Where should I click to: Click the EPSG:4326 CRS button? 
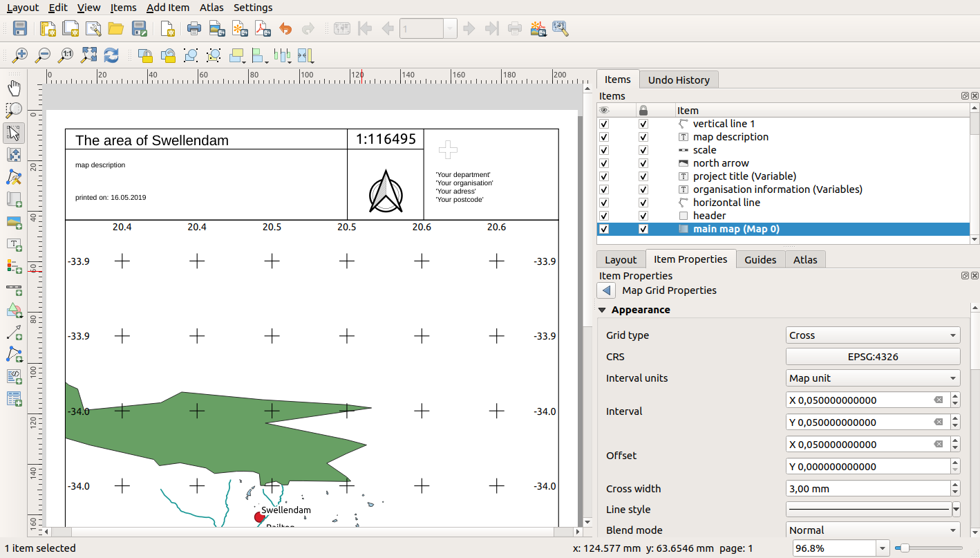873,357
